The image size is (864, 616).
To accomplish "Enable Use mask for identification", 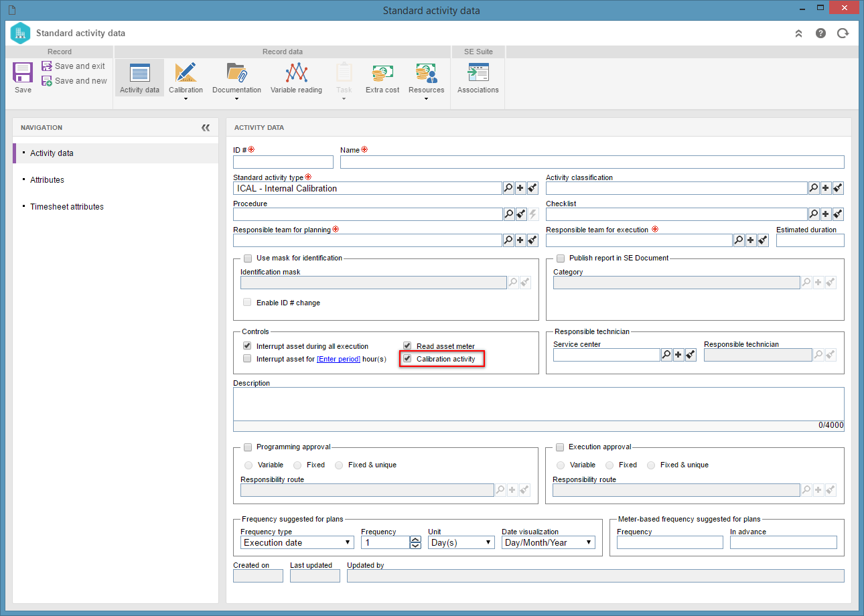I will coord(248,258).
